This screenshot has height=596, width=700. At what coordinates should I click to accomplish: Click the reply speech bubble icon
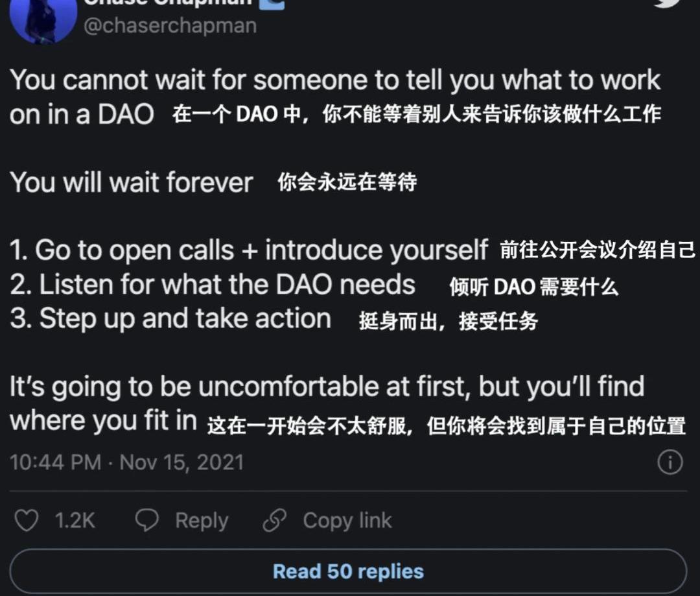coord(147,520)
